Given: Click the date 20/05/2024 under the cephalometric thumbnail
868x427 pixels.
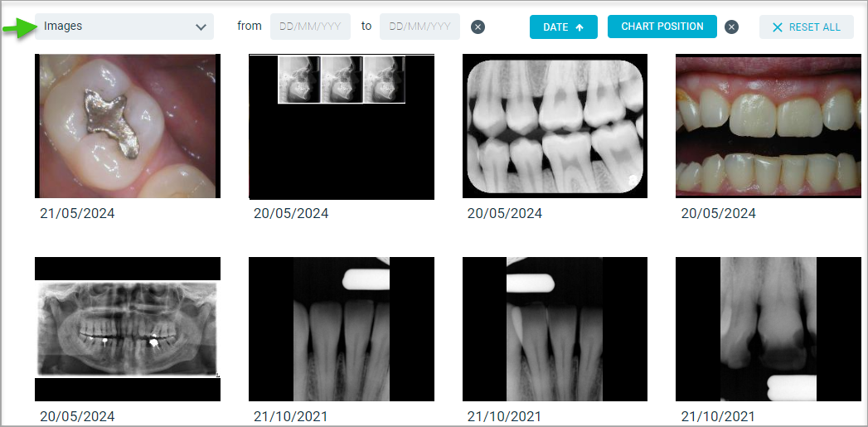Looking at the screenshot, I should pos(291,213).
